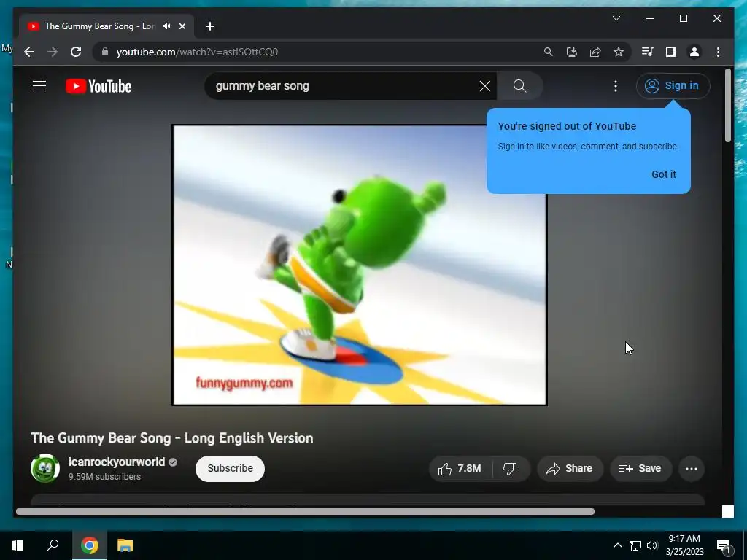747x560 pixels.
Task: Like the video with thumbs up
Action: [460, 469]
